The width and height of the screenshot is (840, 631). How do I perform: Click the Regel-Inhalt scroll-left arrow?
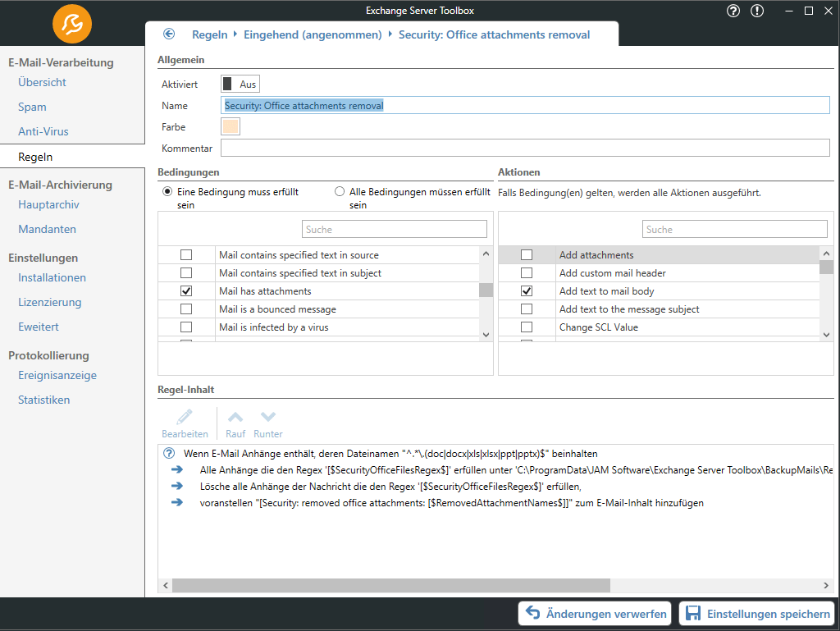coord(166,586)
